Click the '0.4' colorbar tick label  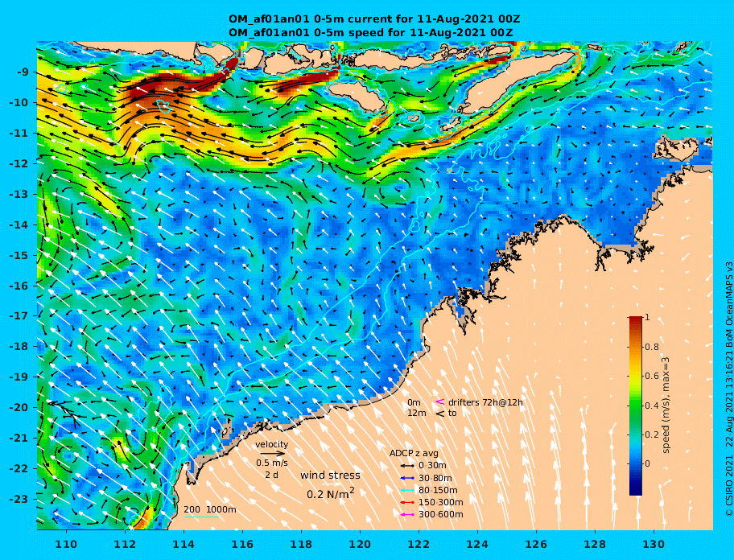(x=652, y=406)
